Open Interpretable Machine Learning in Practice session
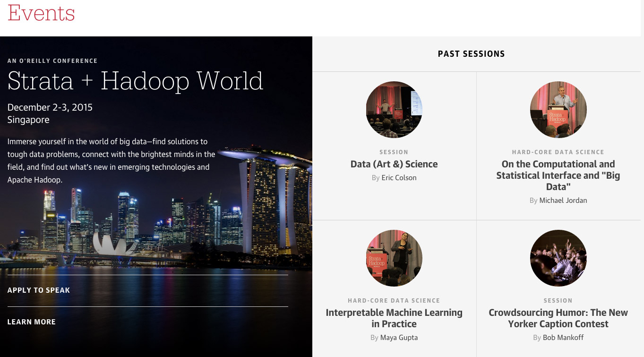 tap(394, 318)
